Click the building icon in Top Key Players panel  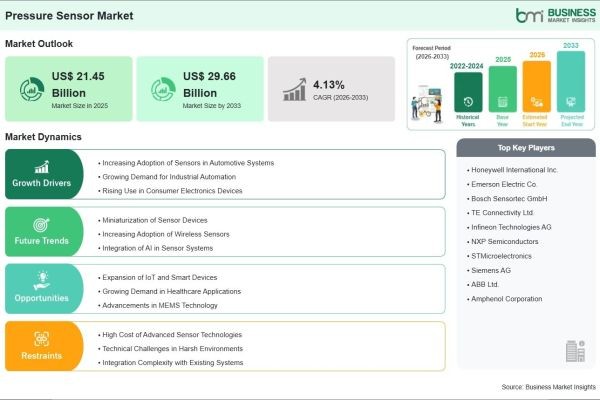click(x=575, y=351)
